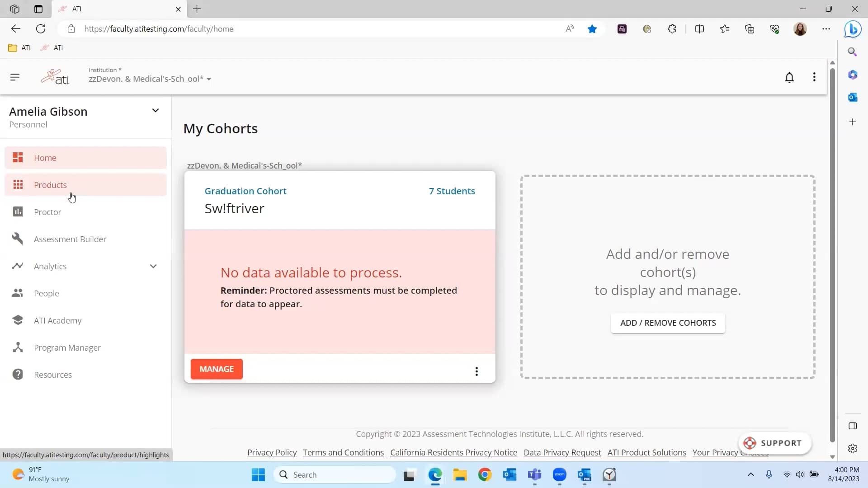The height and width of the screenshot is (488, 868).
Task: Select Products in the sidebar
Action: click(50, 185)
